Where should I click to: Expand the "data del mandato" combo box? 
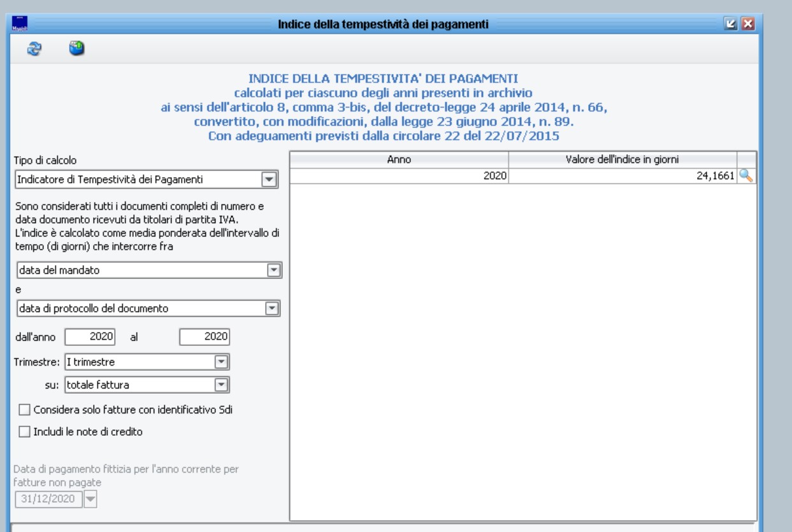(273, 270)
